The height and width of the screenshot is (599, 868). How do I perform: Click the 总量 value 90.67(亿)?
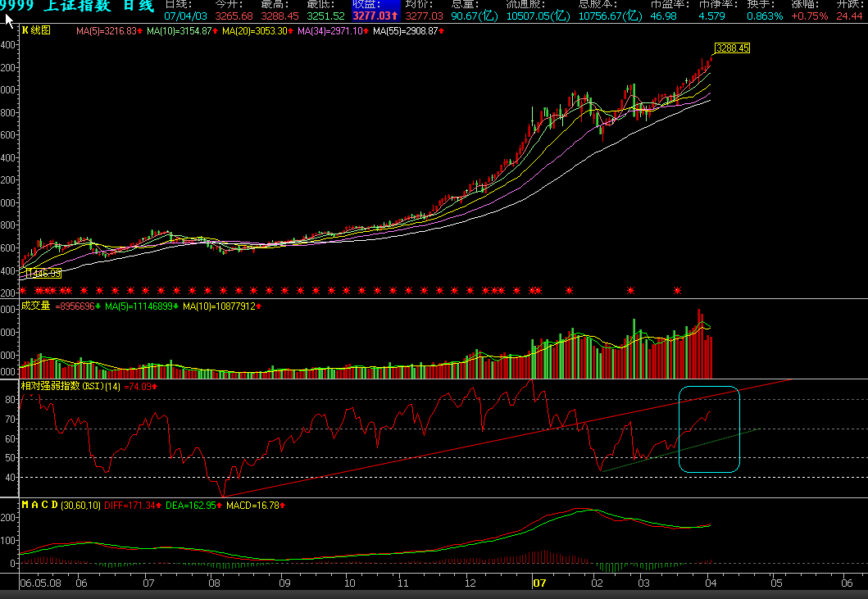tap(475, 16)
